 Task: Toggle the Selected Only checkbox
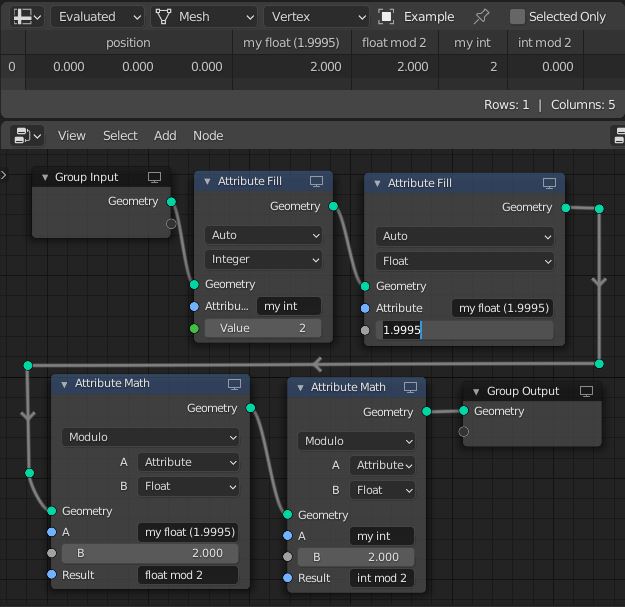(517, 17)
